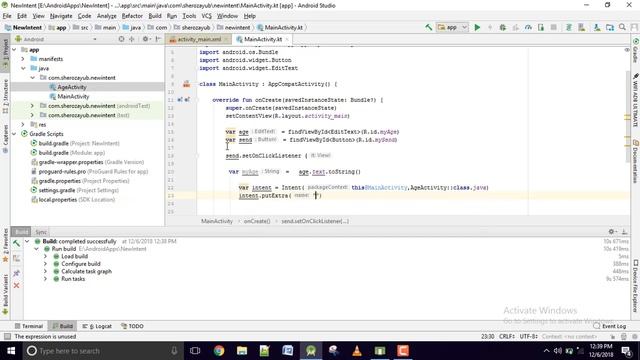Collapse the java folder

point(23,68)
